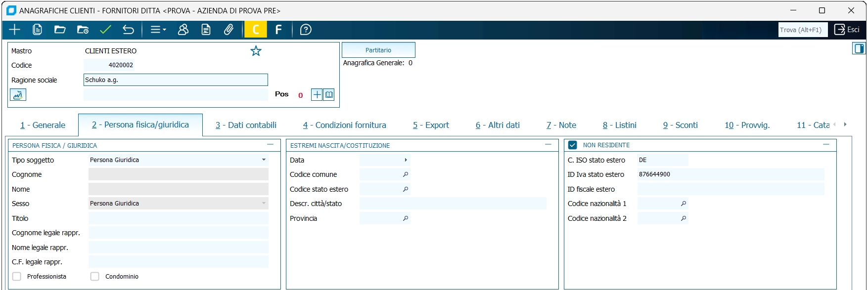
Task: Switch to 5 - Export tab
Action: 431,125
